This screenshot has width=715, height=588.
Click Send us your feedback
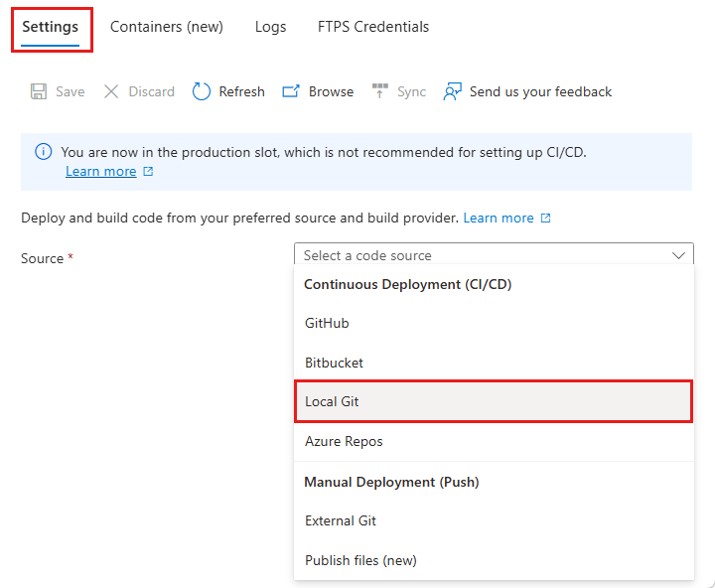tap(540, 91)
